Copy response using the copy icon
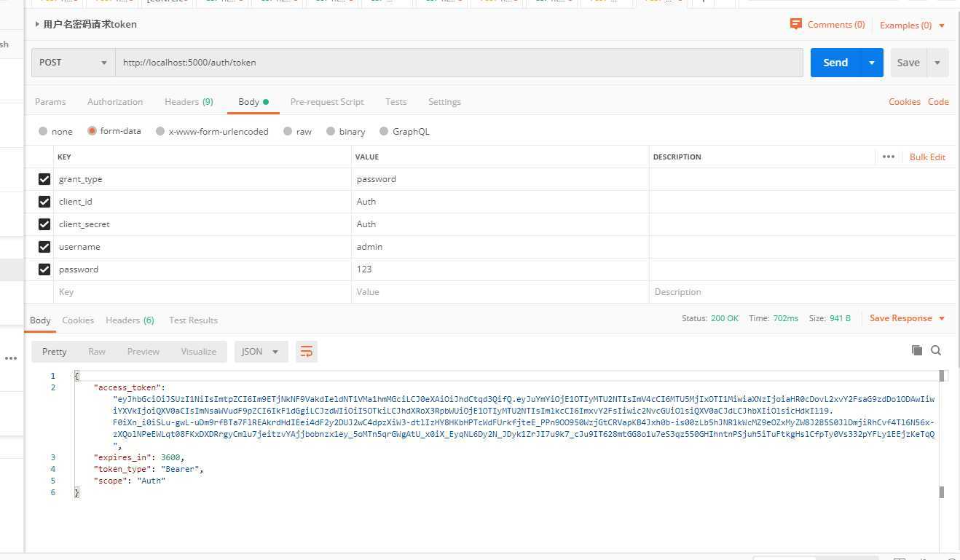The image size is (960, 560). point(917,350)
